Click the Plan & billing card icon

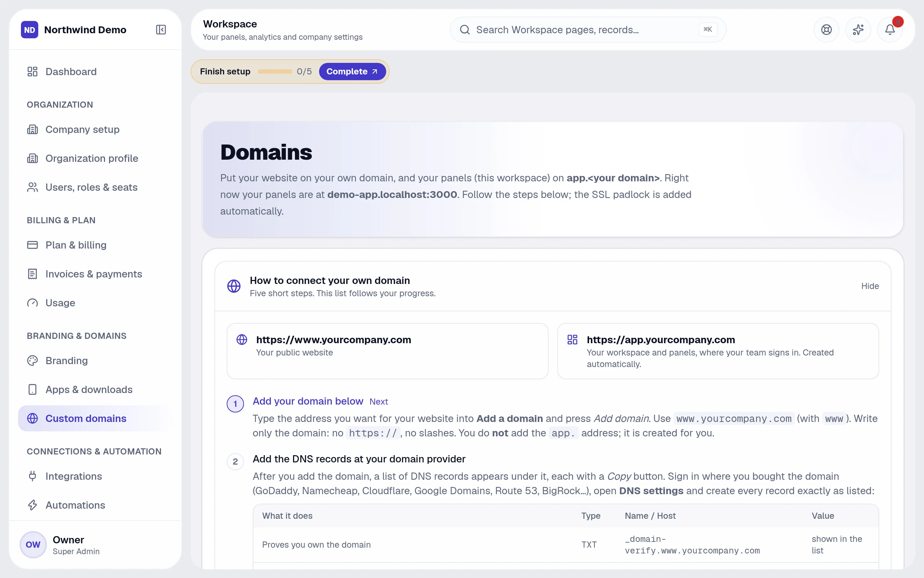pyautogui.click(x=32, y=245)
